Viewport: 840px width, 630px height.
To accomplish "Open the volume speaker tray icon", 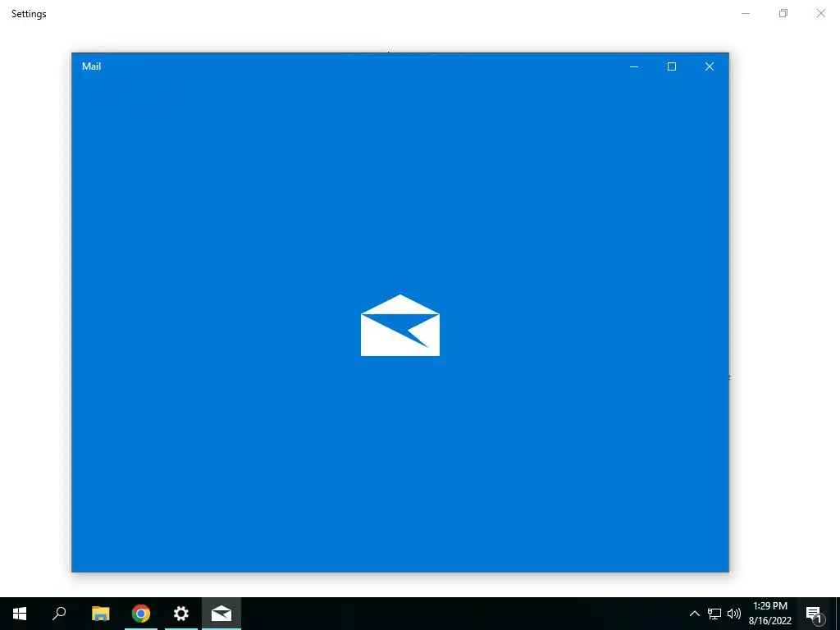I will 734,614.
